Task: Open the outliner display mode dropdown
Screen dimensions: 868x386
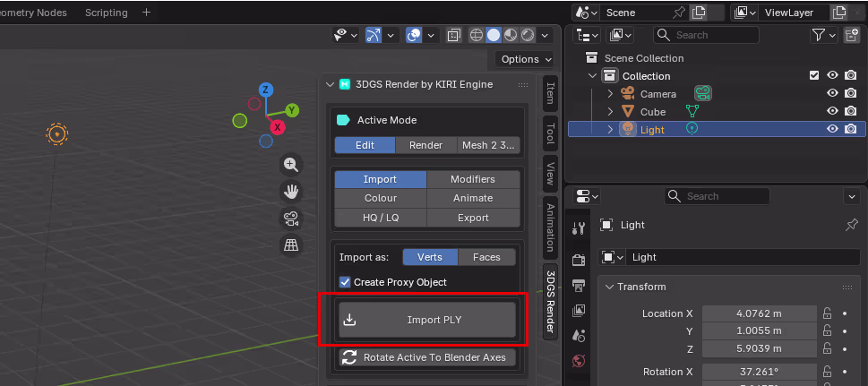Action: click(621, 36)
